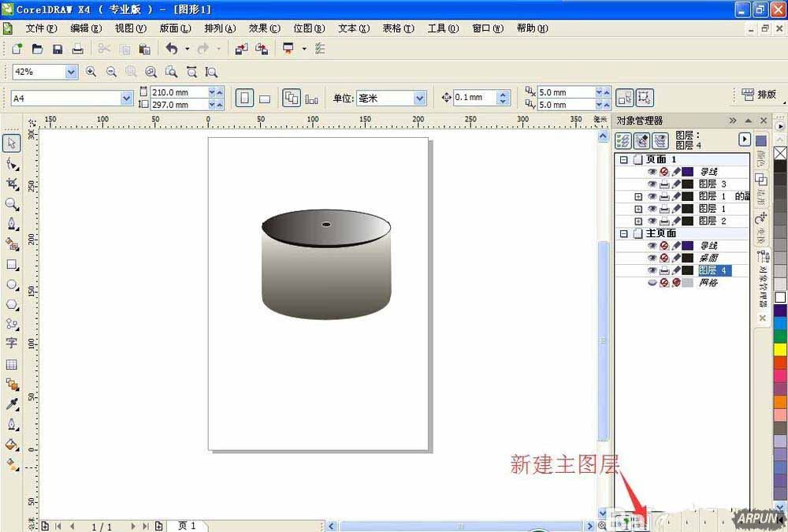Show the 网格 grid layer via eye icon
The image size is (788, 532).
coord(652,282)
